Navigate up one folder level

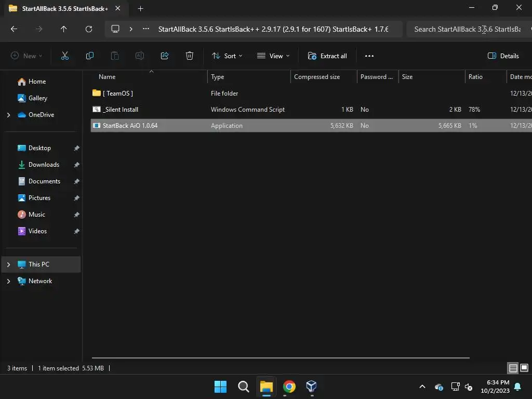63,29
